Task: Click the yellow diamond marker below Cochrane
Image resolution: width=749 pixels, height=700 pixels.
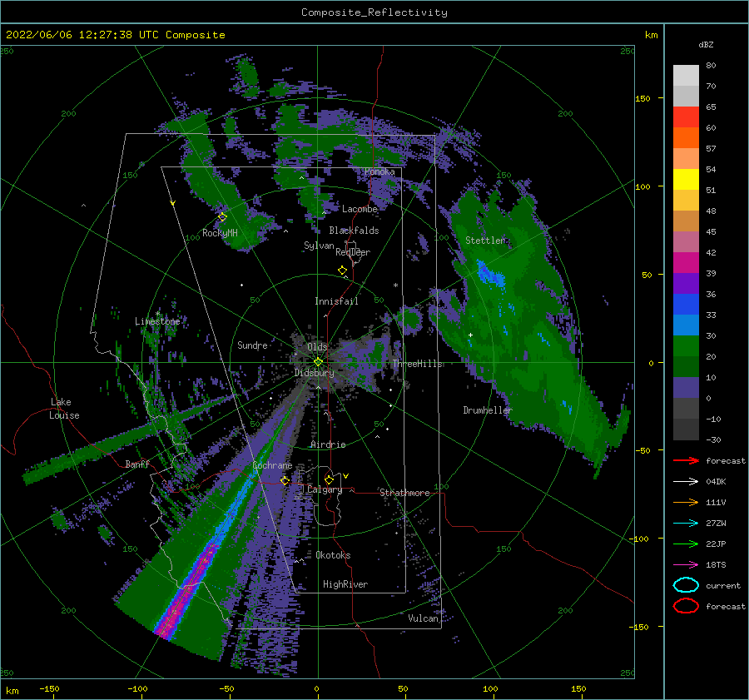Action: 285,480
